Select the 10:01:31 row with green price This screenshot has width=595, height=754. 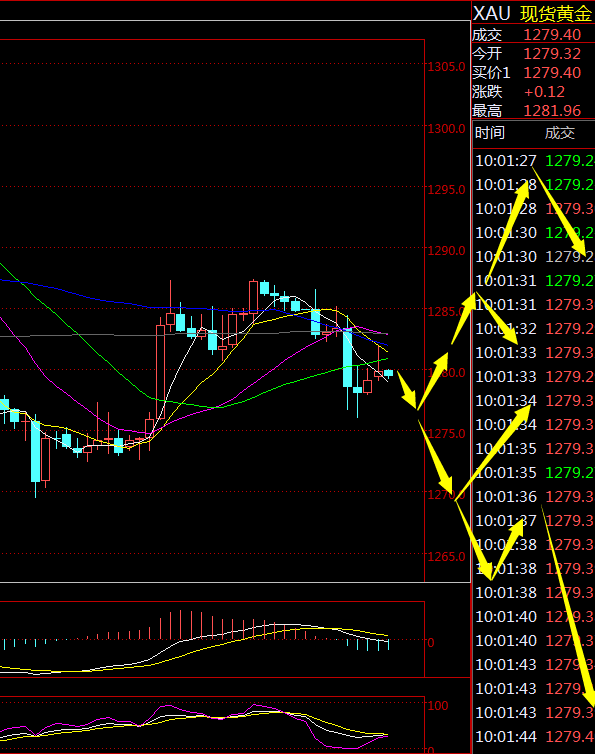(x=534, y=280)
